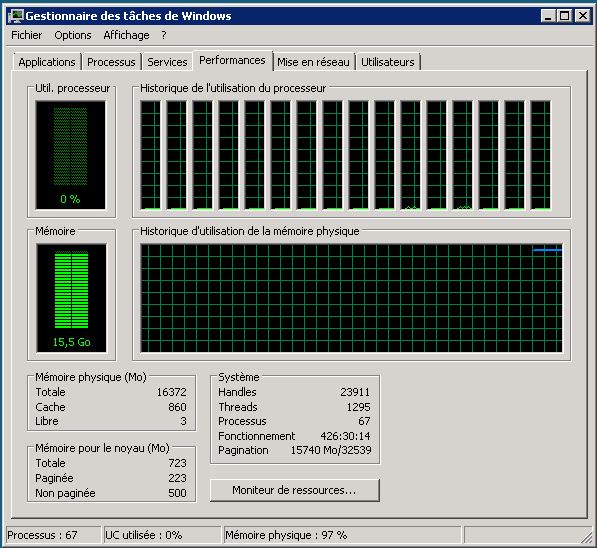The height and width of the screenshot is (548, 597).
Task: Click the window resize grip in the corner
Action: pos(587,537)
